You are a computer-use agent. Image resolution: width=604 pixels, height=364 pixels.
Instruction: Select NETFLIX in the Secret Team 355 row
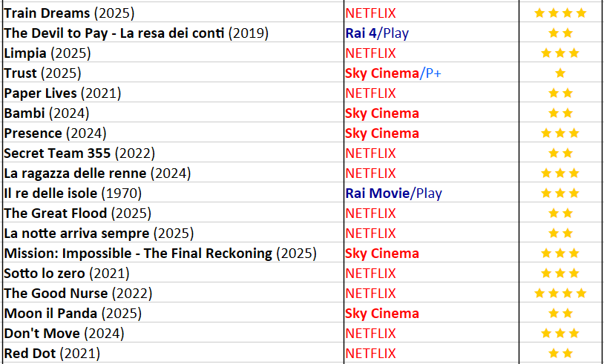tap(370, 153)
